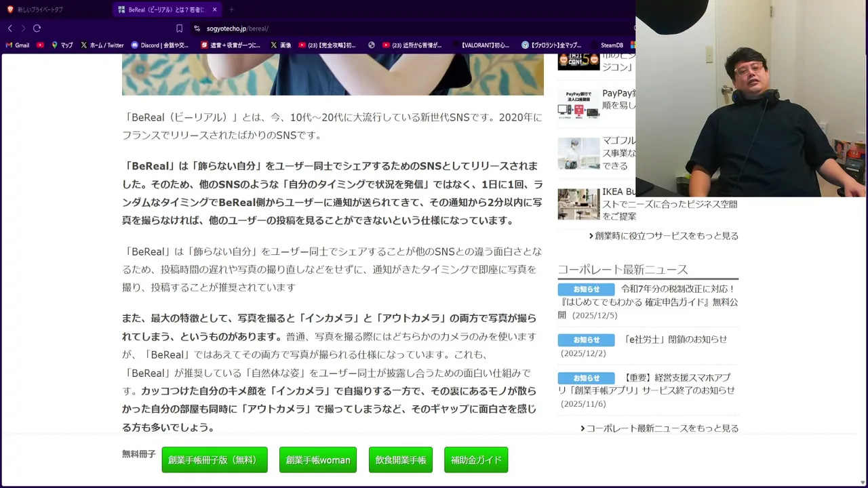The image size is (868, 488).
Task: Open the 画像 X bookmark
Action: click(281, 45)
